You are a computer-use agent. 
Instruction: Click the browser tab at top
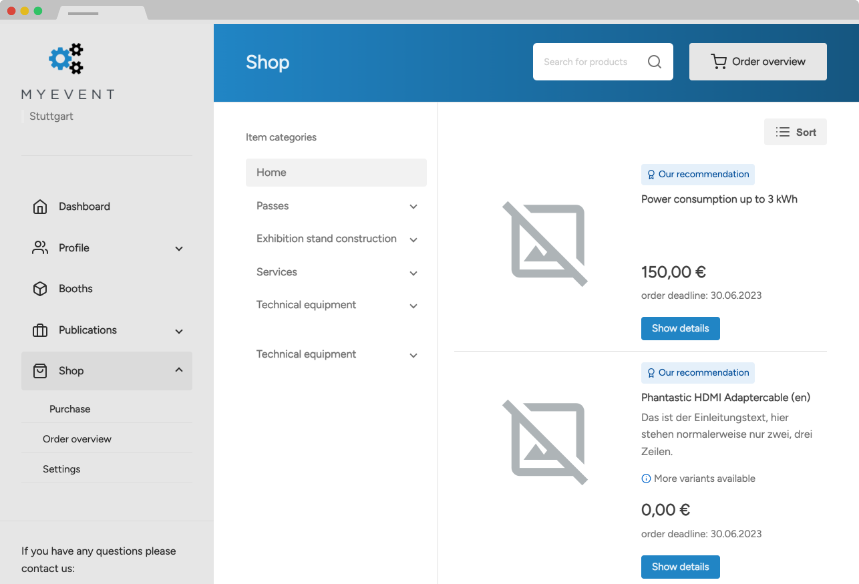102,13
